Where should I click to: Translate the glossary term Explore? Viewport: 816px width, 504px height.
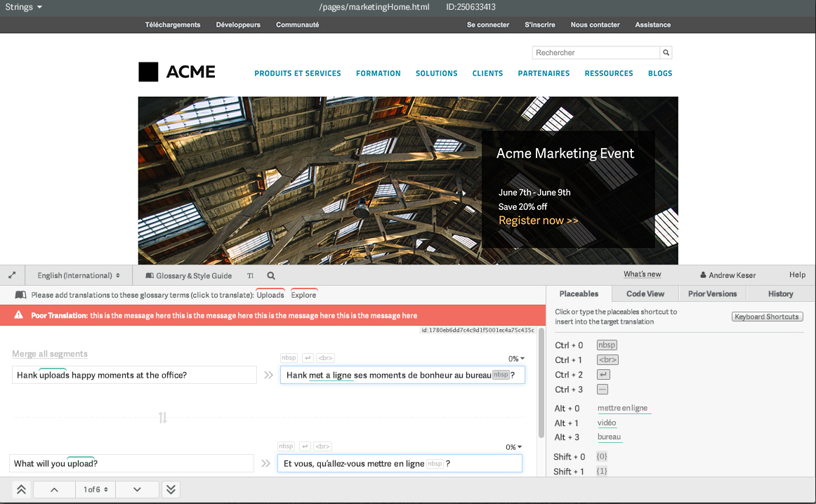pos(303,295)
